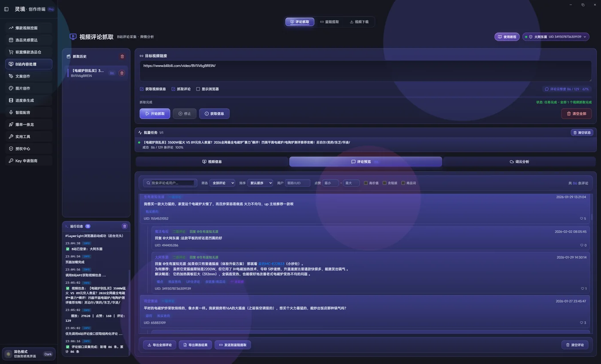Click the 清空评论 button

pyautogui.click(x=575, y=345)
